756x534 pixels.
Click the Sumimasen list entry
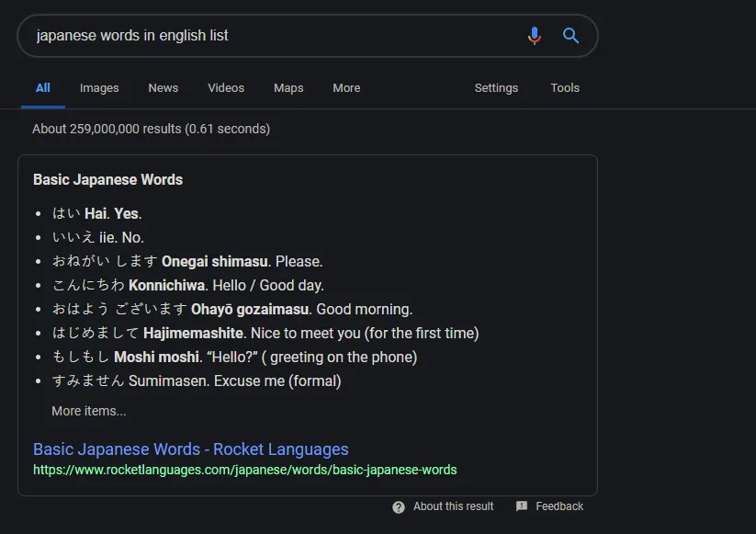point(197,381)
